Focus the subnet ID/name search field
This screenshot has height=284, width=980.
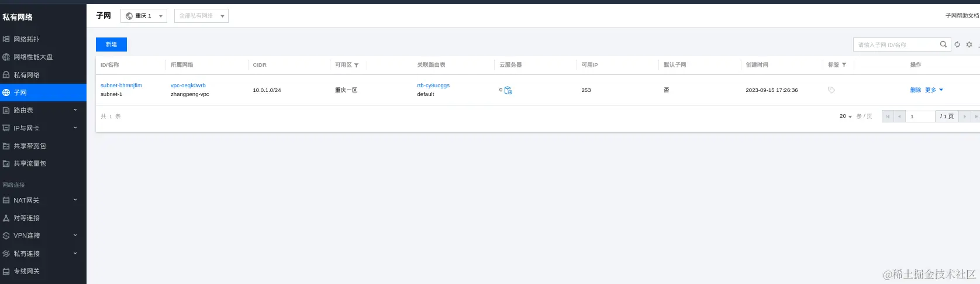pos(896,45)
